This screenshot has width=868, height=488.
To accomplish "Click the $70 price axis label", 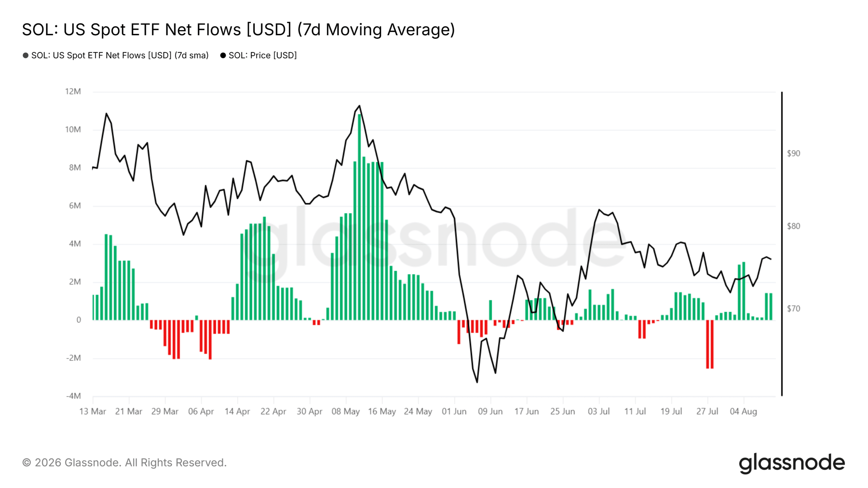I will pyautogui.click(x=793, y=309).
